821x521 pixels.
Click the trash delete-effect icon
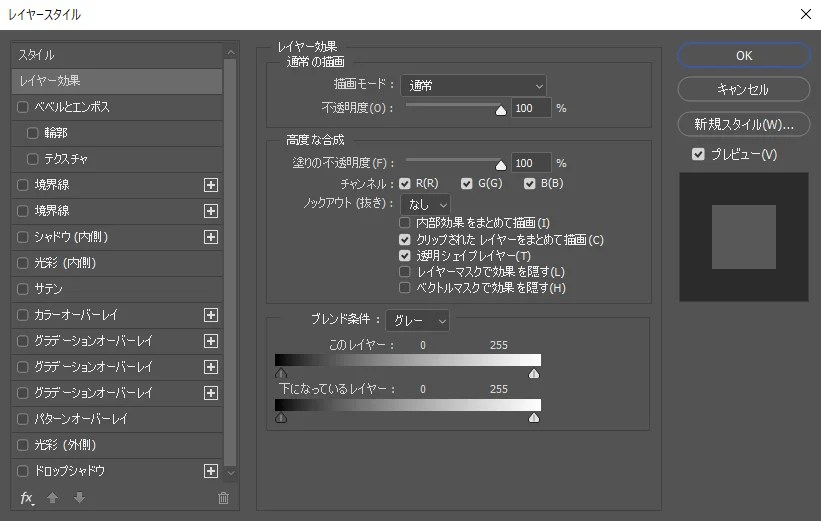click(x=224, y=498)
